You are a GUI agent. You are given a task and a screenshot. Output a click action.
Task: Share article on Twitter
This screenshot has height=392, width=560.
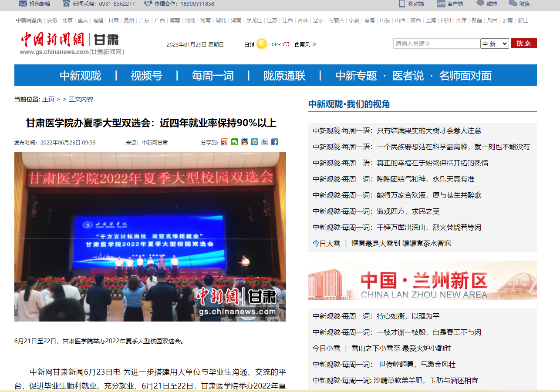265,142
